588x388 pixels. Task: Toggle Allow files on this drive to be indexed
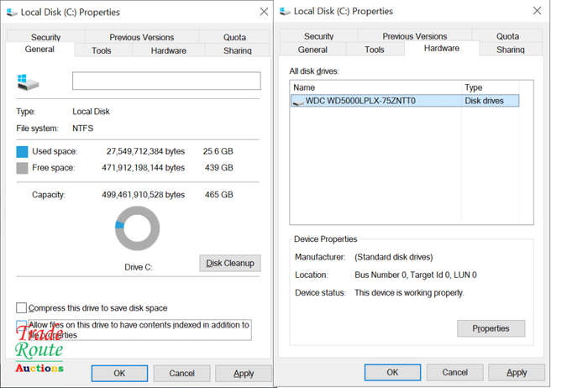coord(21,325)
